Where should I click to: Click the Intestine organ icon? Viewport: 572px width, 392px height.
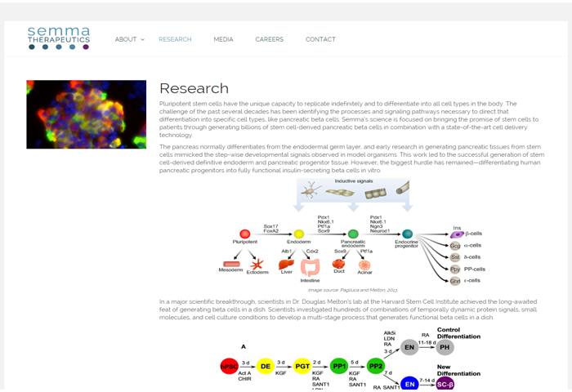click(310, 268)
